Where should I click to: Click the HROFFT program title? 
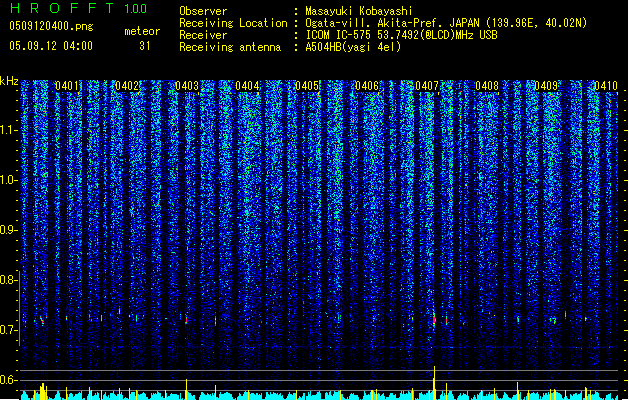pos(62,8)
